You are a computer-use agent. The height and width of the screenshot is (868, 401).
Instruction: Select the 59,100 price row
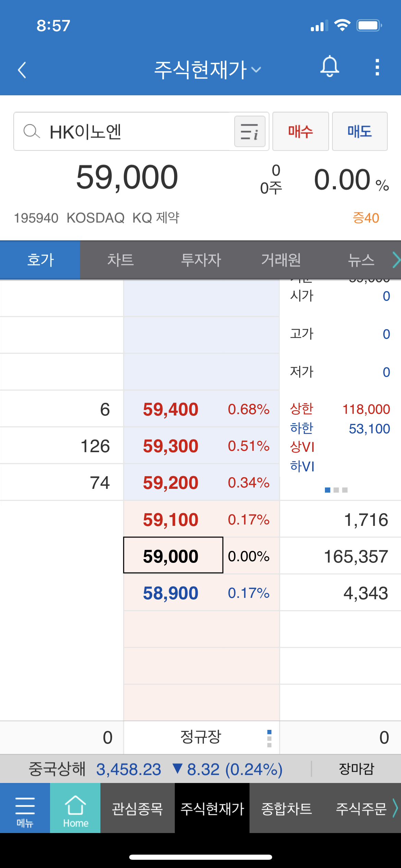click(201, 519)
